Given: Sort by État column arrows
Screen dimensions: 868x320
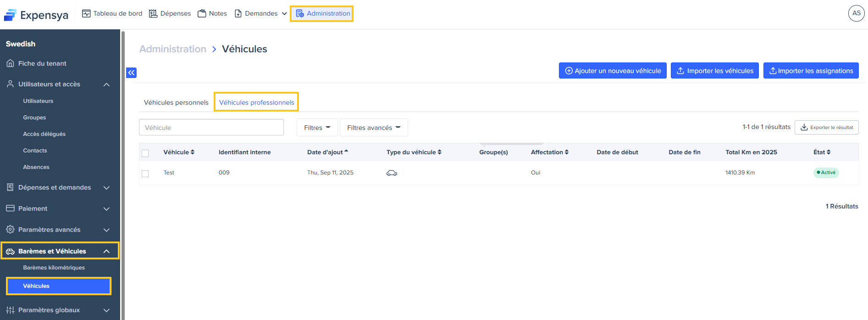Looking at the screenshot, I should (829, 152).
